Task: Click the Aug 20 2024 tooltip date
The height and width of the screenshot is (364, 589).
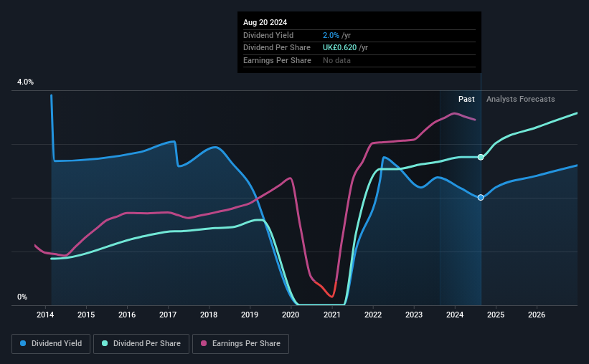Action: point(265,22)
